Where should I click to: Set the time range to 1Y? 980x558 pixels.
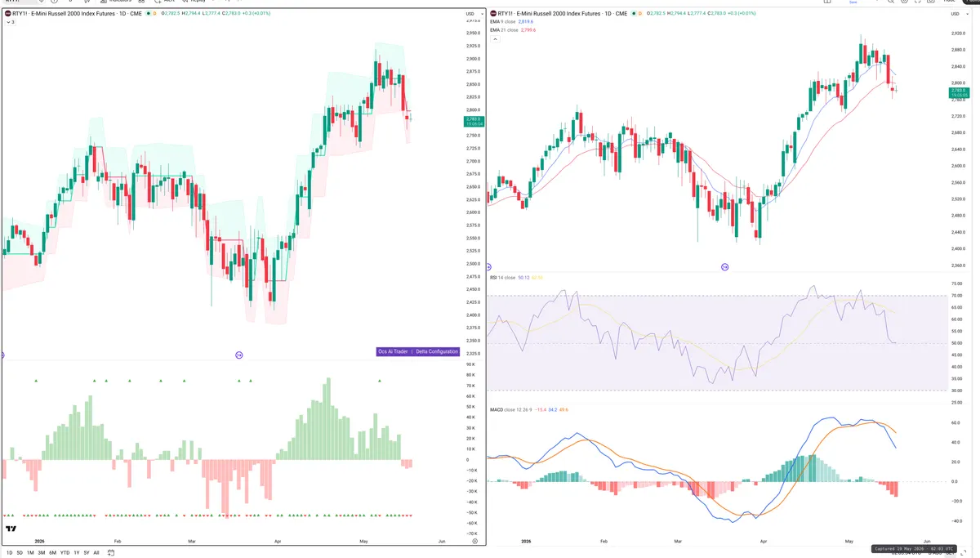[x=76, y=553]
